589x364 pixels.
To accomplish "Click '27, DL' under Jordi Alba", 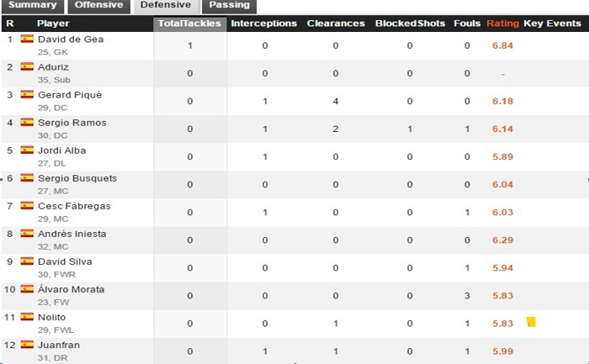I will tap(52, 163).
